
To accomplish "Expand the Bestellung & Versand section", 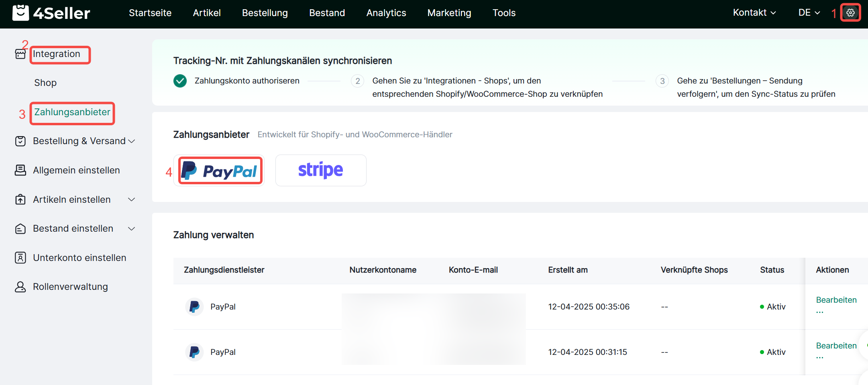I will tap(131, 141).
